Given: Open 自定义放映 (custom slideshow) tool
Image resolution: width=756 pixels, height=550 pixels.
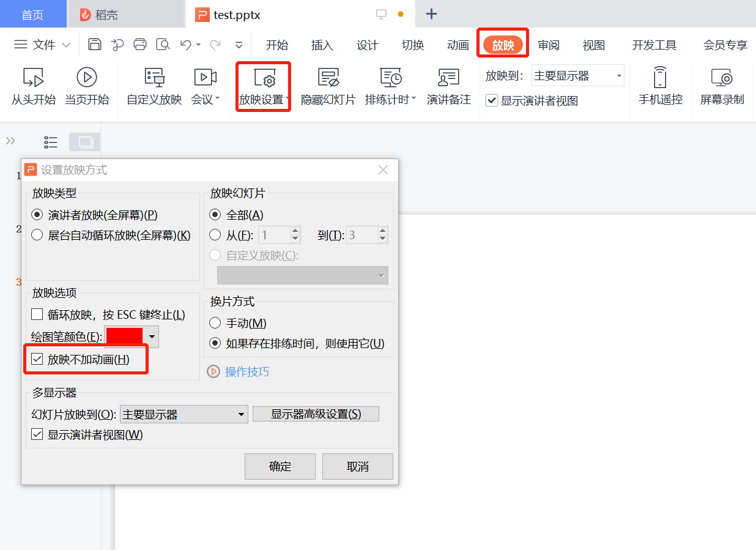Looking at the screenshot, I should pyautogui.click(x=153, y=86).
